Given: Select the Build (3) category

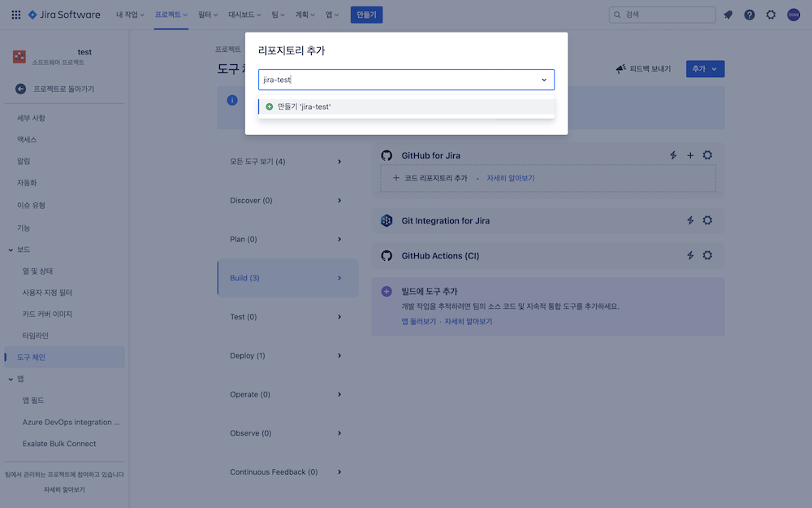Looking at the screenshot, I should point(287,278).
